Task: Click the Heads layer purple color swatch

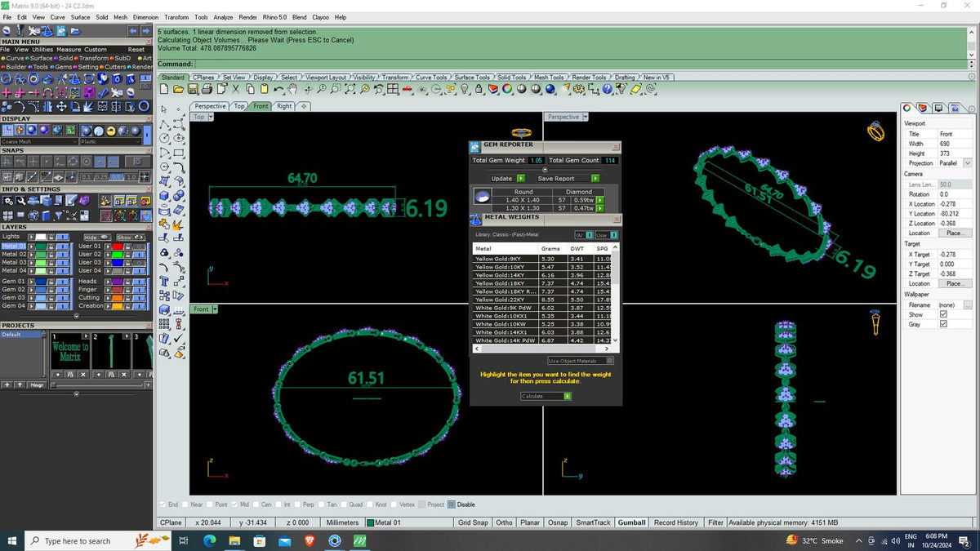Action: pos(118,282)
